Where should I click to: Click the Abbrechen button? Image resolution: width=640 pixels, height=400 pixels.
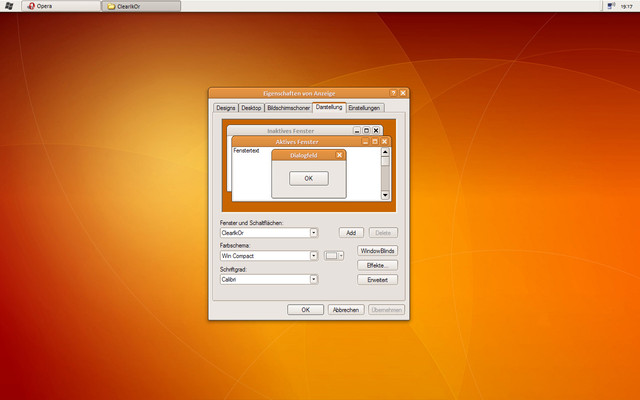pyautogui.click(x=346, y=310)
